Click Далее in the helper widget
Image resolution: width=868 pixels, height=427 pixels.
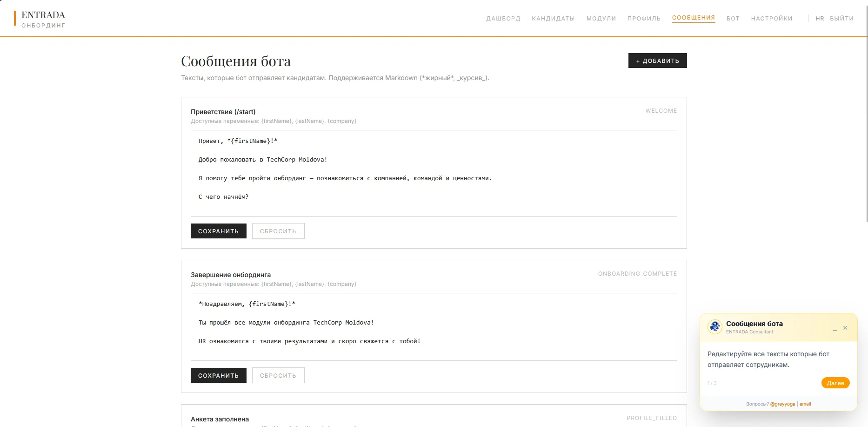835,383
